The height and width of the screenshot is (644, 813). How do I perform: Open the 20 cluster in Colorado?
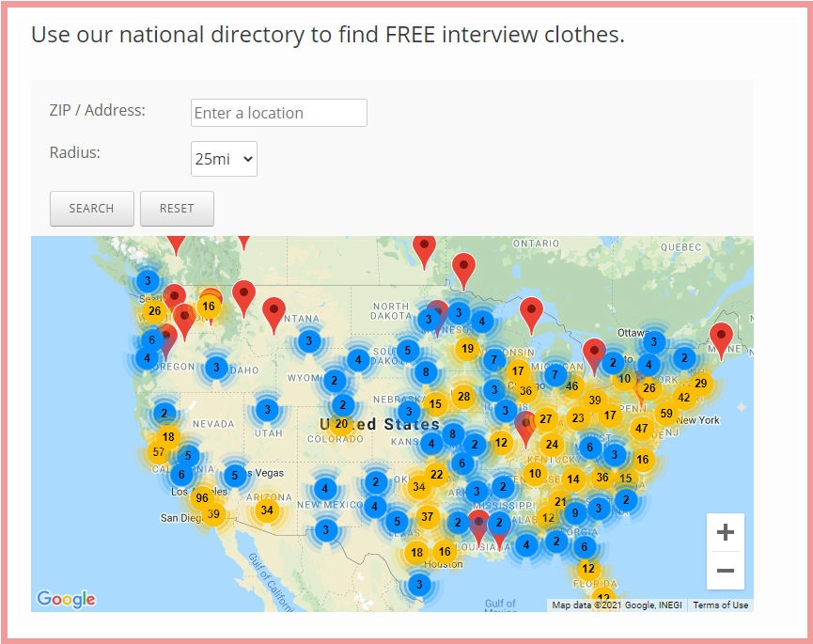coord(341,424)
